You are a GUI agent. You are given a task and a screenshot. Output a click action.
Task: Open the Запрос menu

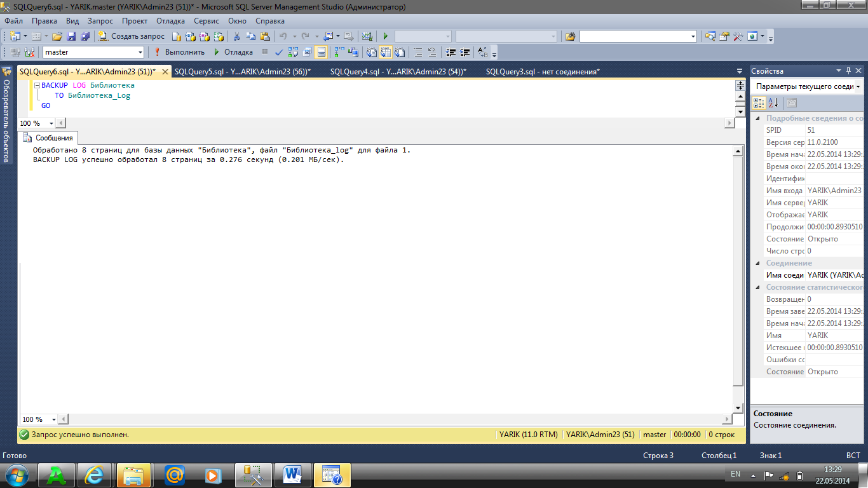click(100, 21)
